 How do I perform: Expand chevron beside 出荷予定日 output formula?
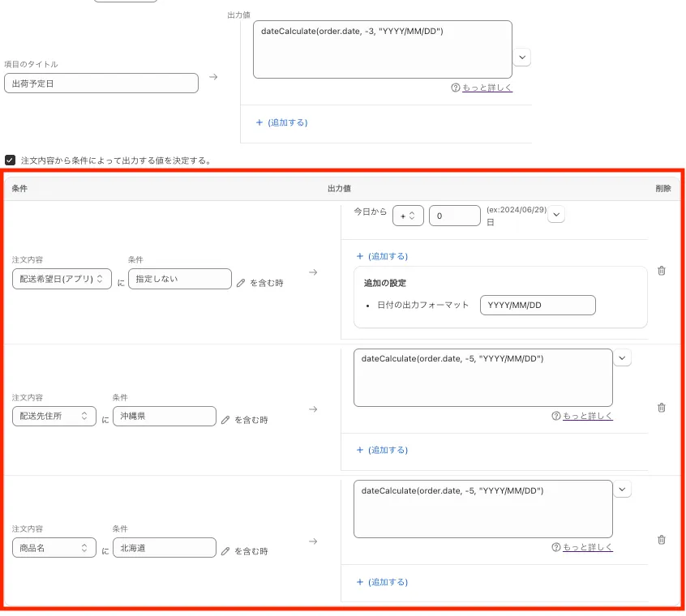(x=522, y=57)
